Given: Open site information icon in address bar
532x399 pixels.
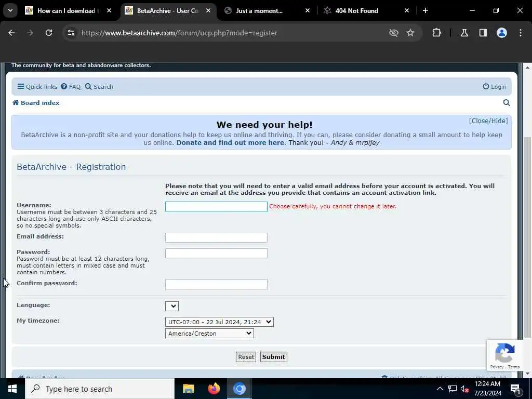Looking at the screenshot, I should pos(71,33).
